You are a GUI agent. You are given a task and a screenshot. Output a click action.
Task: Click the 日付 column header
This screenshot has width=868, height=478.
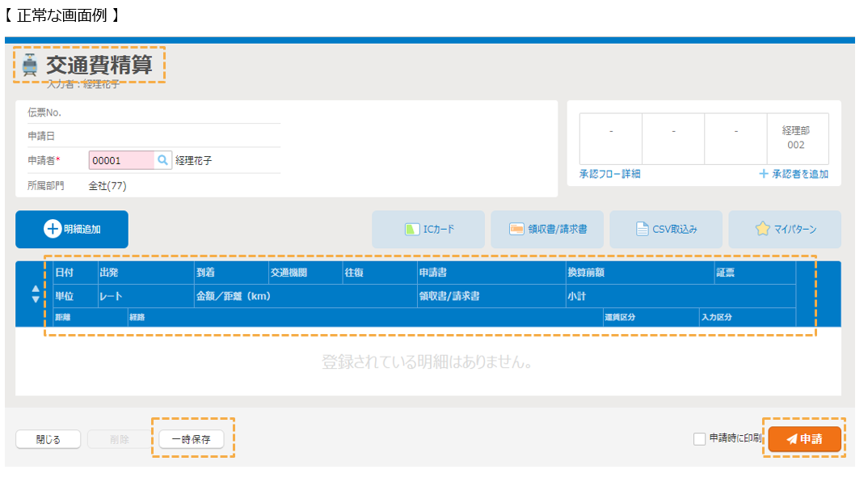(x=63, y=273)
